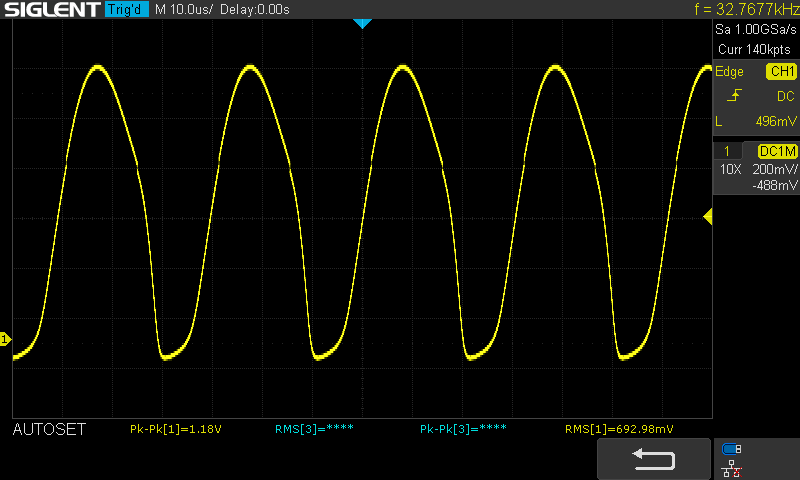This screenshot has width=800, height=480.
Task: Click the trigger level 496mV value
Action: 776,121
